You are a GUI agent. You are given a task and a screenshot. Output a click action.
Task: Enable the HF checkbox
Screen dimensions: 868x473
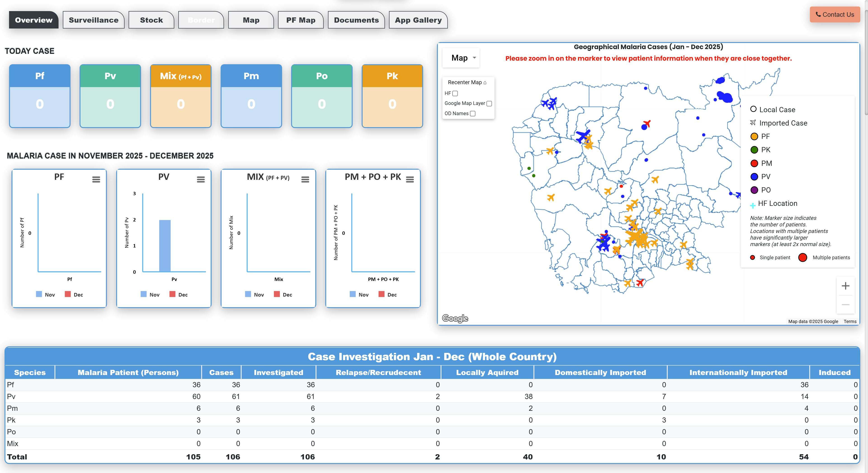[455, 93]
